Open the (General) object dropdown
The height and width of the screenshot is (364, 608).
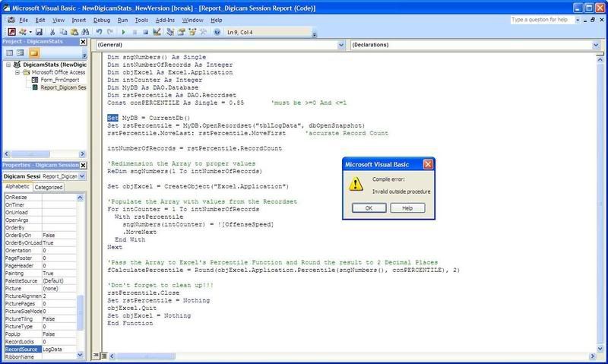[340, 45]
